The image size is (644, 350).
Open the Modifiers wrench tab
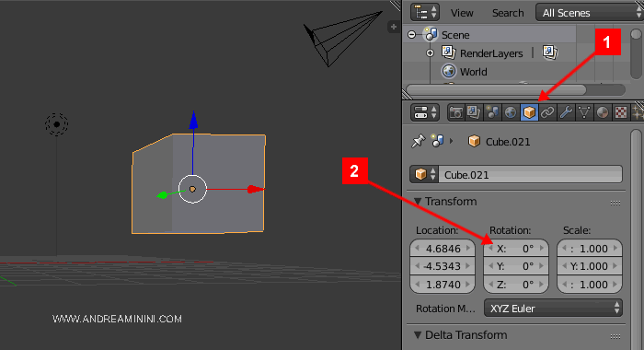[x=566, y=112]
